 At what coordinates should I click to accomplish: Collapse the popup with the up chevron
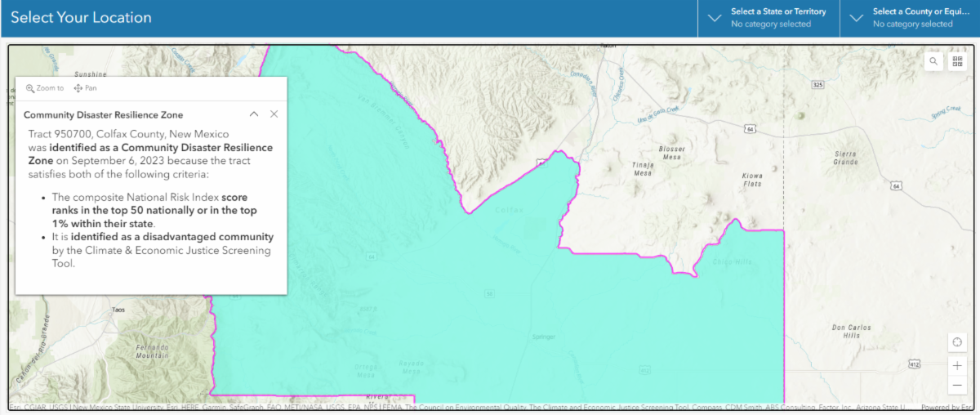[x=254, y=114]
